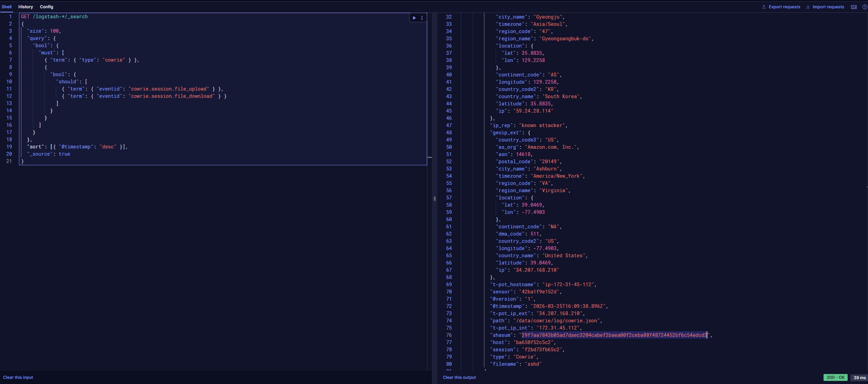Click the input editor scrollbar marker
Viewport: 868px width, 384px height.
(x=430, y=157)
